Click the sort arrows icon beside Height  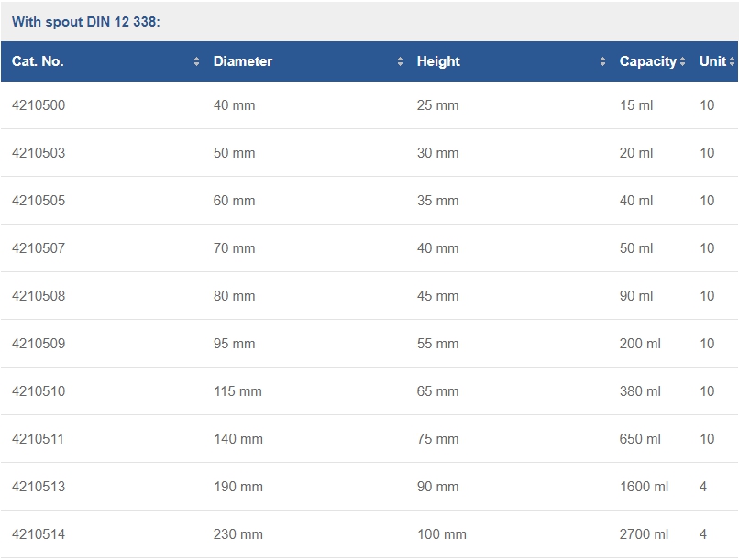click(602, 62)
